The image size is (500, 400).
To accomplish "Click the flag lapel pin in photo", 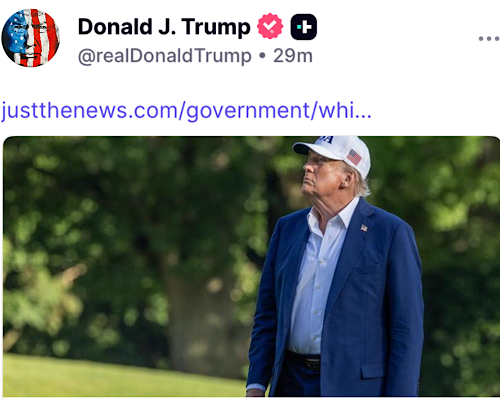I will click(364, 228).
